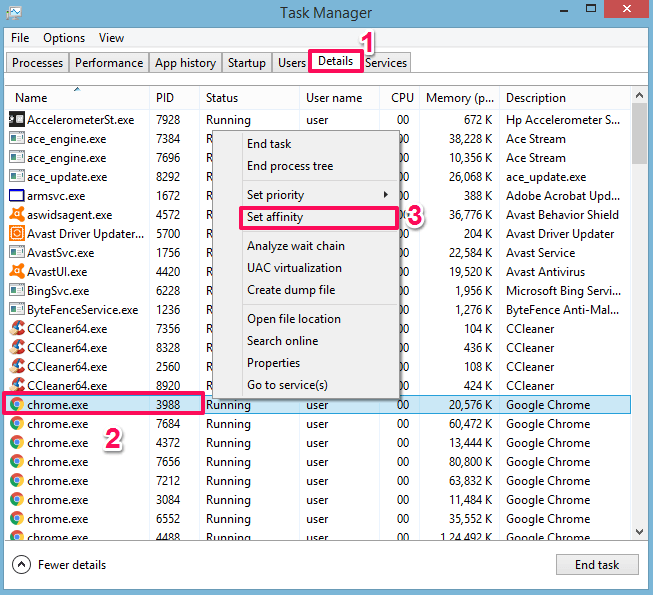Click the vertical scrollbar thumb
Viewport: 653px width, 595px height.
(639, 133)
